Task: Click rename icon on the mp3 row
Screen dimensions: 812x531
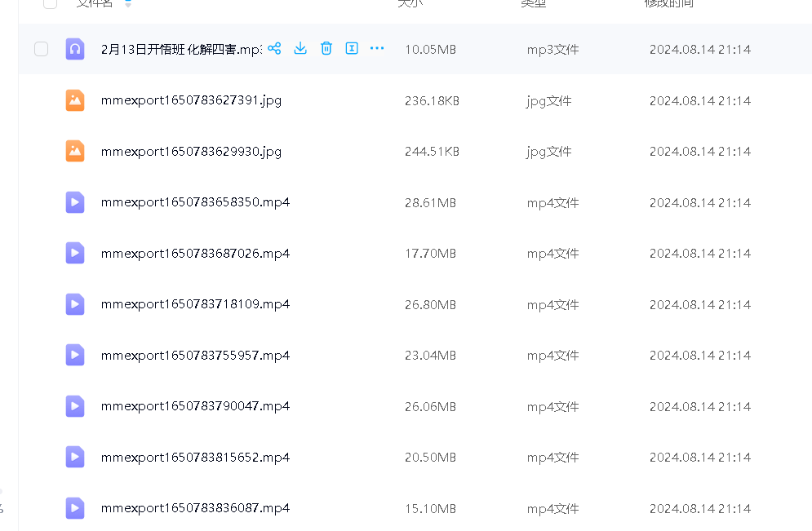Action: 352,49
